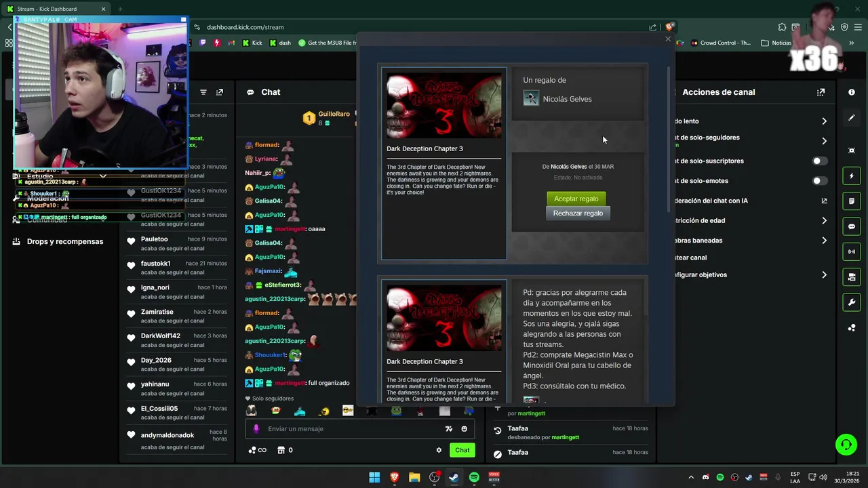Click the second Dark Deception Chapter 3 thumbnail
This screenshot has height=488, width=868.
(444, 319)
